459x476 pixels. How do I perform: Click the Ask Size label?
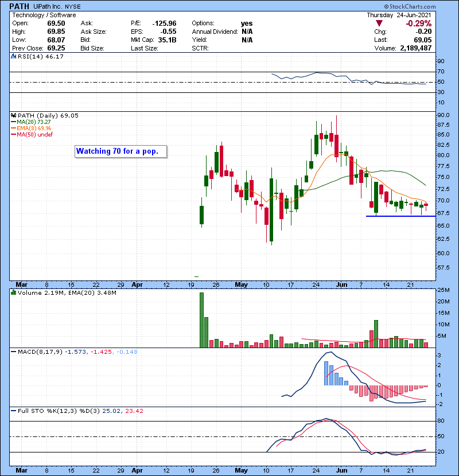[x=94, y=32]
